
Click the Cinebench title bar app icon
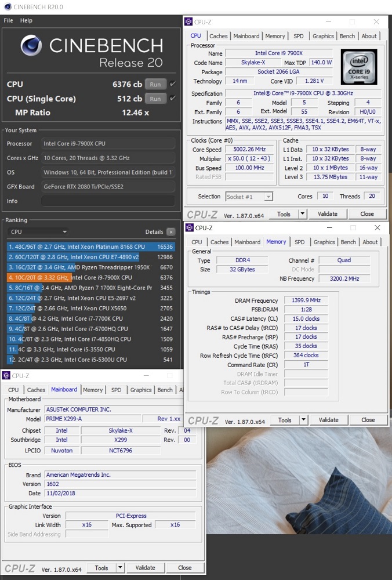tap(6, 6)
